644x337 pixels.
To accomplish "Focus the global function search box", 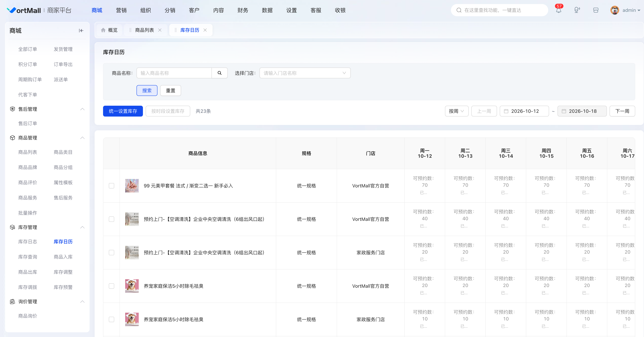I will point(500,10).
